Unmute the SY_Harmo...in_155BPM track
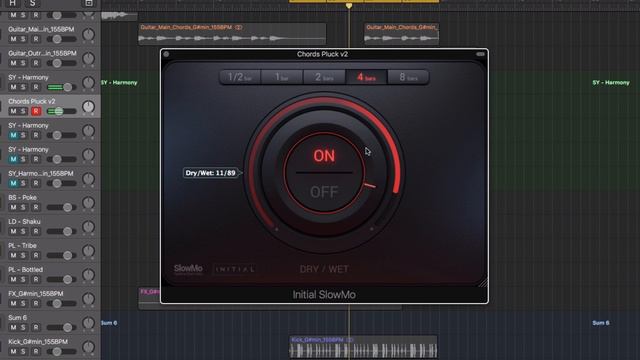The width and height of the screenshot is (640, 360). coord(13,183)
